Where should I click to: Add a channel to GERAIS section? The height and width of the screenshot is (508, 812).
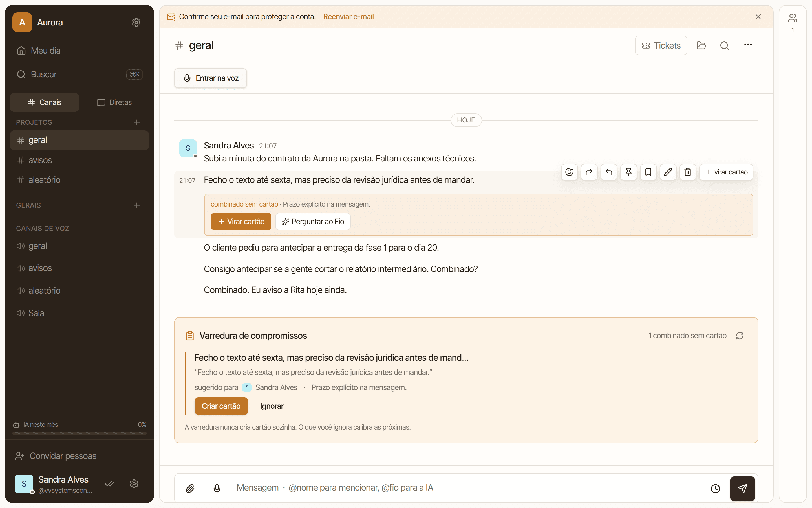(x=136, y=205)
